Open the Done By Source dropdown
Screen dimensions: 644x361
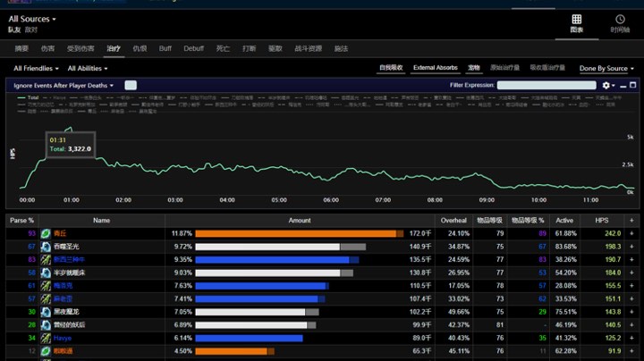[x=606, y=68]
